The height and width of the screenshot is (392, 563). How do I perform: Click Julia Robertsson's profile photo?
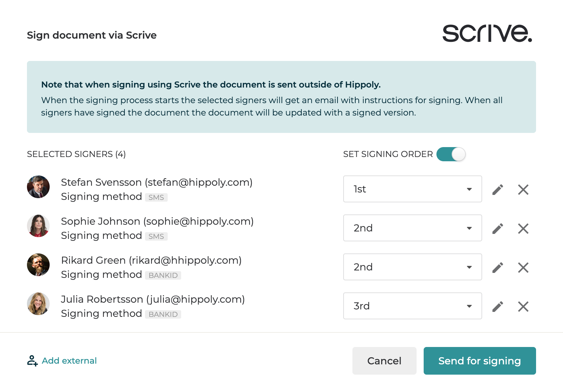pos(38,304)
